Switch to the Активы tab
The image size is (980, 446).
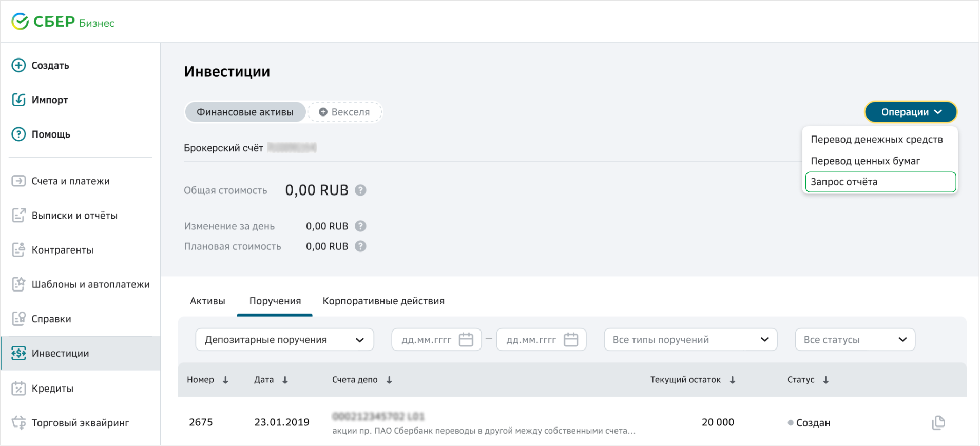[x=207, y=301]
